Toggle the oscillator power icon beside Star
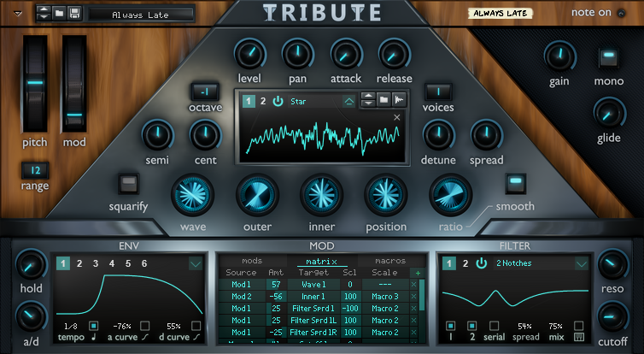This screenshot has height=354, width=644. click(278, 101)
